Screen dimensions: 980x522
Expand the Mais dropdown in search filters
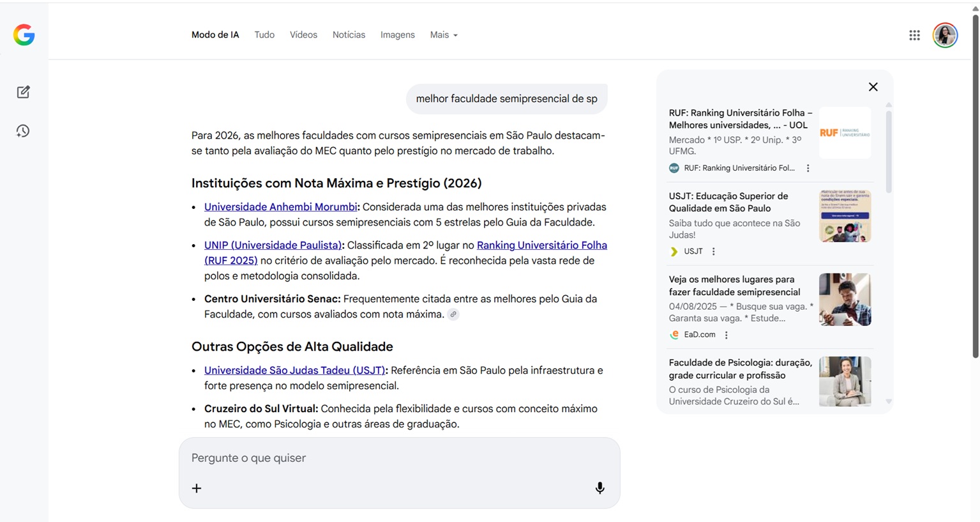click(443, 35)
